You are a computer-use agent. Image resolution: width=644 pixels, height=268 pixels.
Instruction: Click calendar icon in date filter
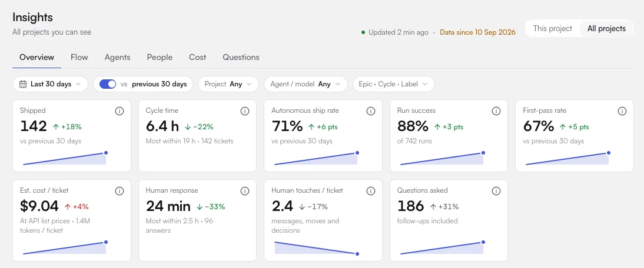click(24, 84)
